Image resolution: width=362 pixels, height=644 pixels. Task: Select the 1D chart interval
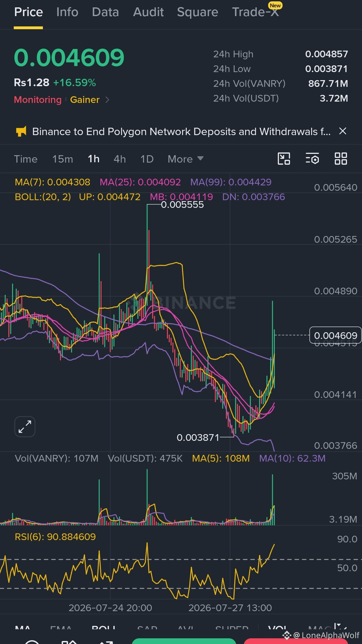pos(147,159)
